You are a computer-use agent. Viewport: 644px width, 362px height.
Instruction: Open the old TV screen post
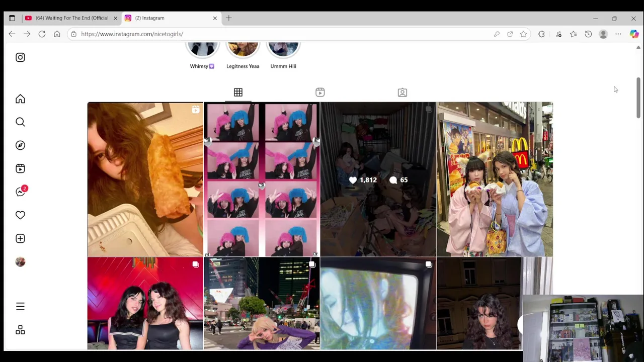click(378, 304)
